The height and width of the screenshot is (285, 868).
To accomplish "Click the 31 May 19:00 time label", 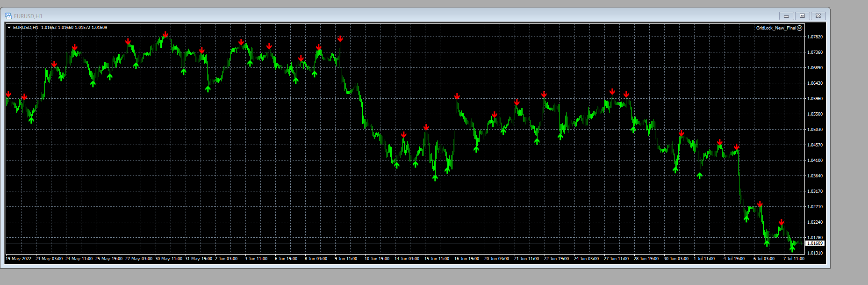I will pyautogui.click(x=199, y=259).
